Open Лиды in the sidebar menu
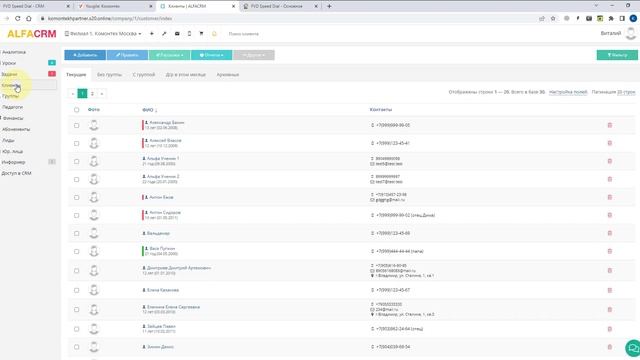Viewport: 640px width, 360px height. (x=8, y=140)
